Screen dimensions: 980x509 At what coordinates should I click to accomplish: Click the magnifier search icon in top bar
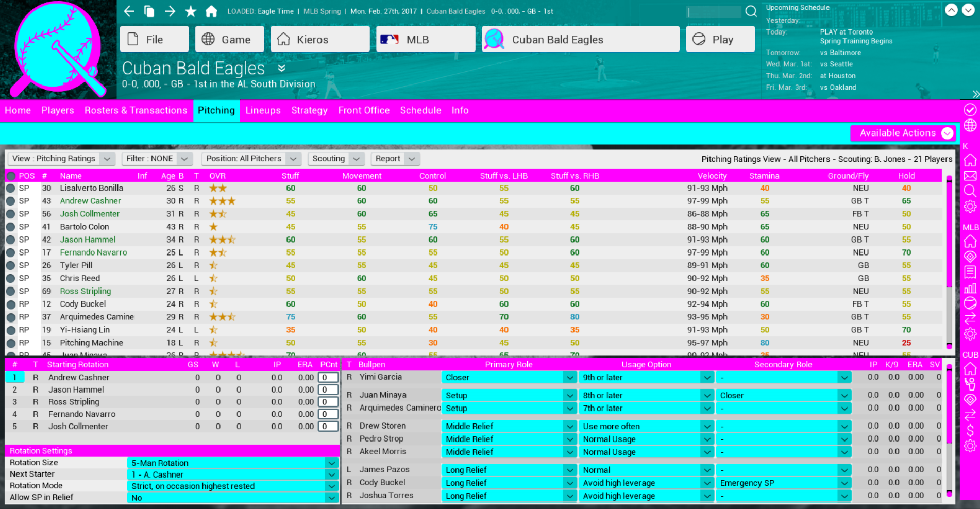click(751, 11)
